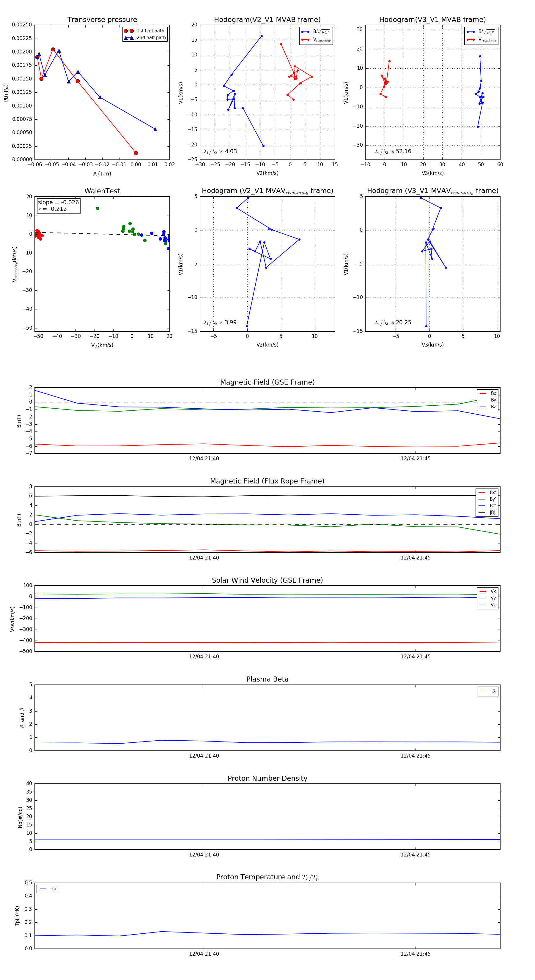Click the "Vsw(km/s)" y-axis label
The image size is (535, 980).
coord(12,619)
